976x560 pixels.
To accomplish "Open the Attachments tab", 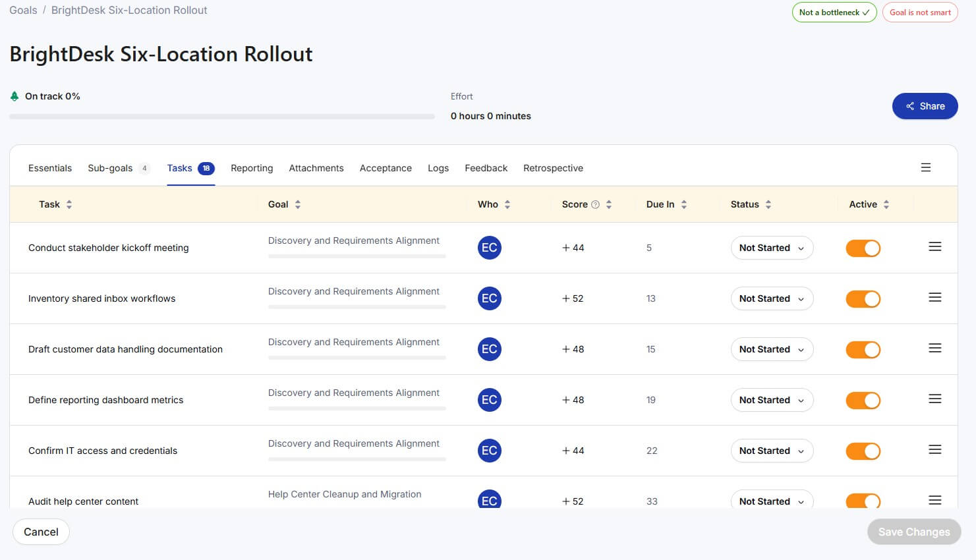I will pos(316,168).
